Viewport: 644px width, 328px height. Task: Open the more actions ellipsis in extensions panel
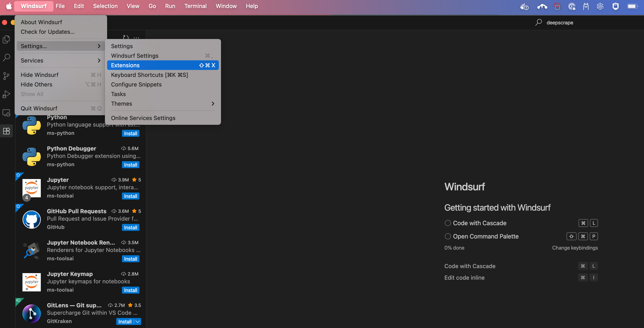tap(136, 38)
